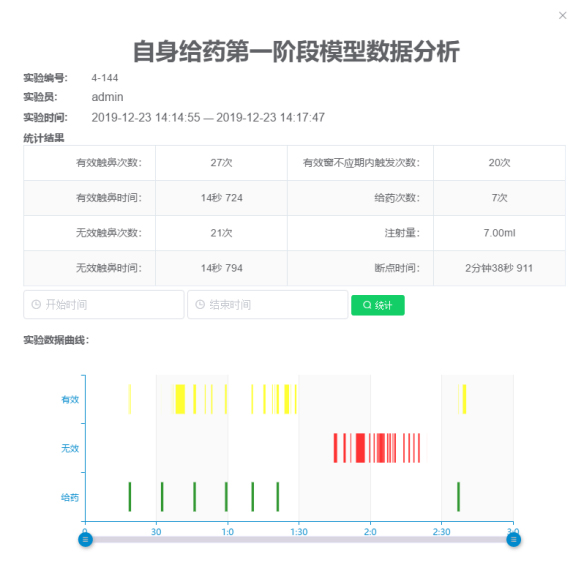Click the 有效 axis label on chart
Image resolution: width=574 pixels, height=571 pixels.
click(70, 399)
